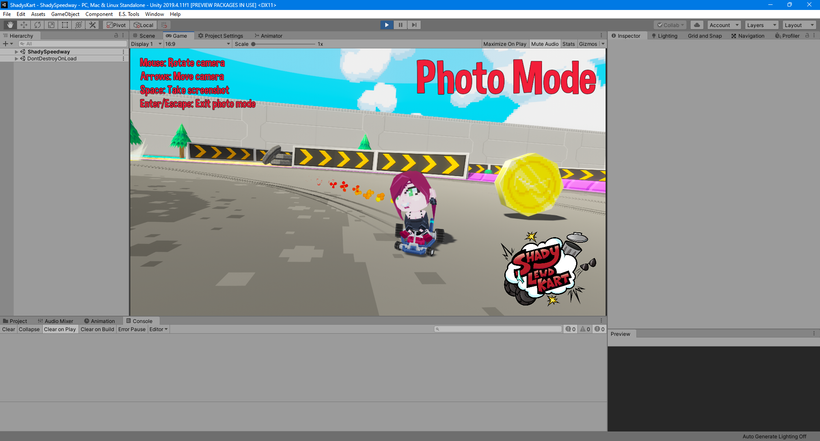Click the Console search field

(x=498, y=329)
